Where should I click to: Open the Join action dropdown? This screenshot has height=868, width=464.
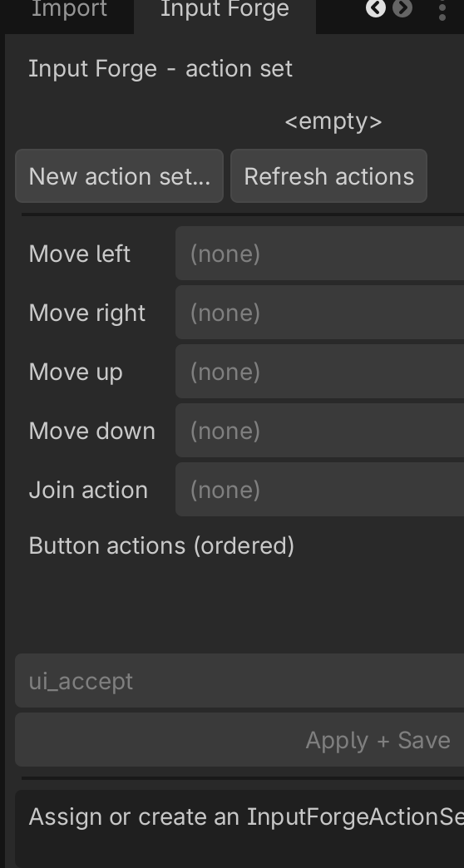pyautogui.click(x=319, y=490)
